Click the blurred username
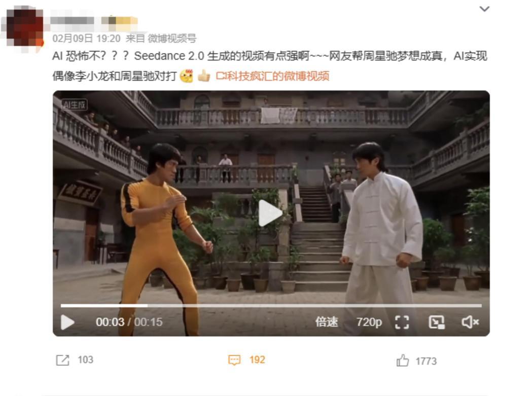 (72, 20)
